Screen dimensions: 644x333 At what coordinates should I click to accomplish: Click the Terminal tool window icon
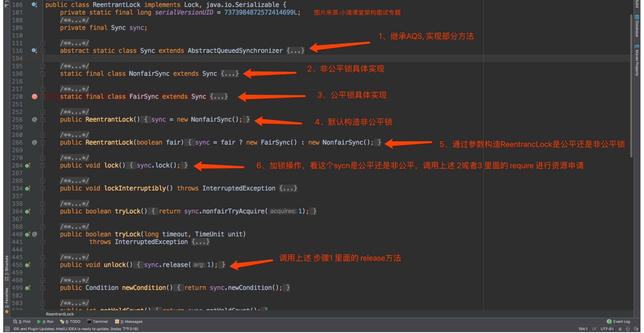pyautogui.click(x=89, y=322)
